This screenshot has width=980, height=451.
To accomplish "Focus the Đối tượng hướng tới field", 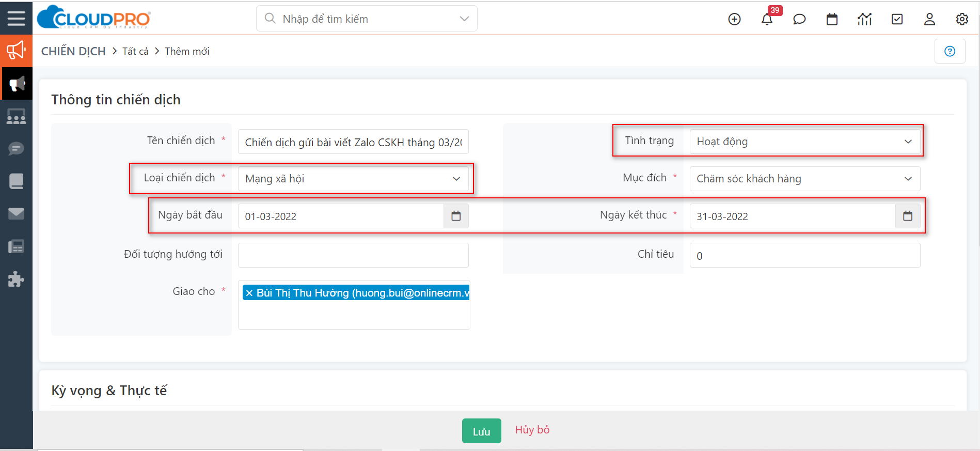I will tap(353, 255).
